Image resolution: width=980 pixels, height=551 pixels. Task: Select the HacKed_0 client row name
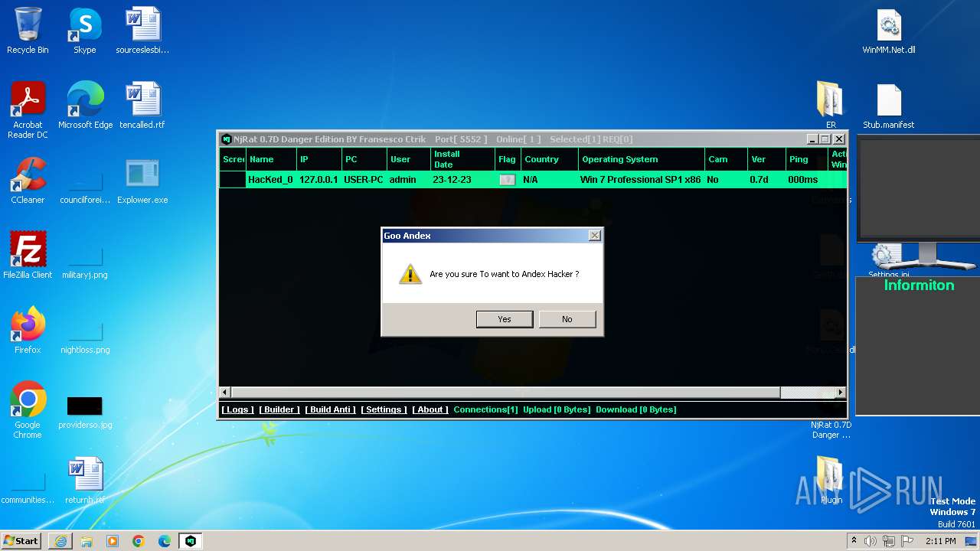[x=270, y=180]
